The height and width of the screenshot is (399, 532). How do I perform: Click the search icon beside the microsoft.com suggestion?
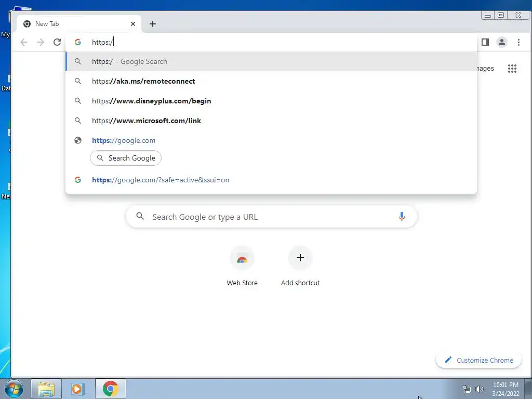[x=78, y=121]
